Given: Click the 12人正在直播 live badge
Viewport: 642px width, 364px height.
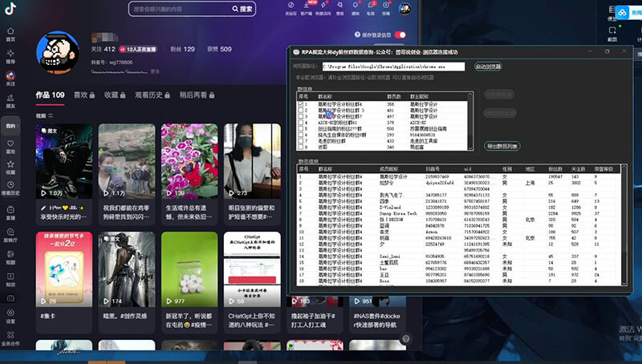Looking at the screenshot, I should (138, 49).
